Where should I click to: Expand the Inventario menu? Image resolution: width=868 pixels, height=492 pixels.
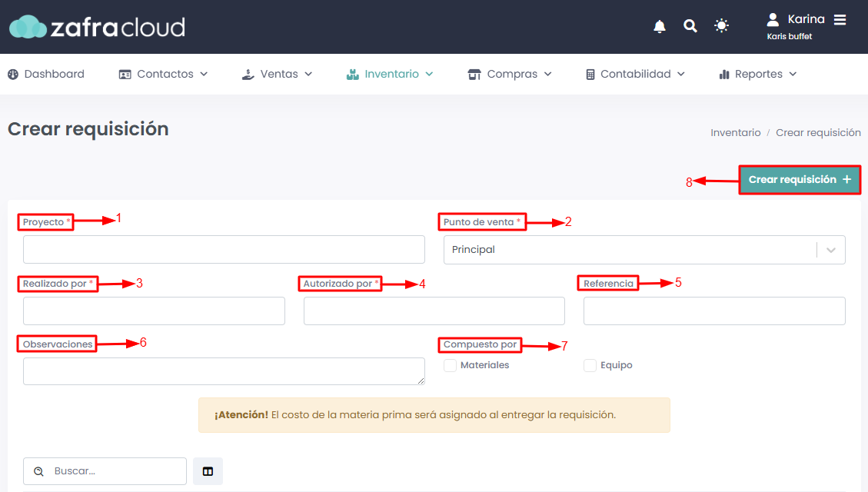[x=390, y=74]
